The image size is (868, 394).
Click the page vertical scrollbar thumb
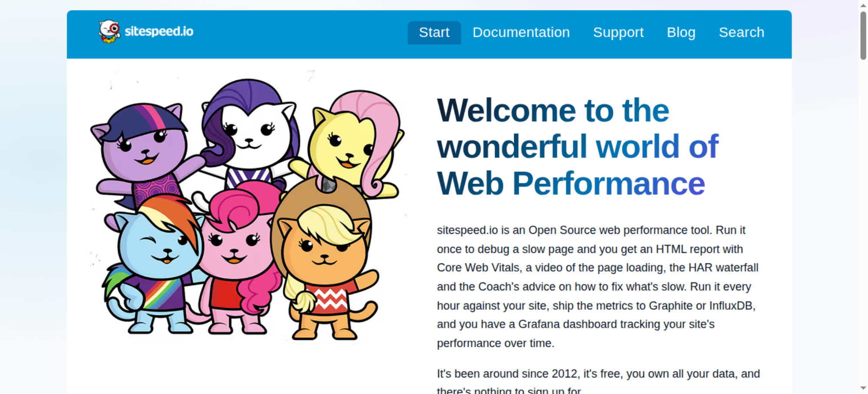pyautogui.click(x=863, y=36)
